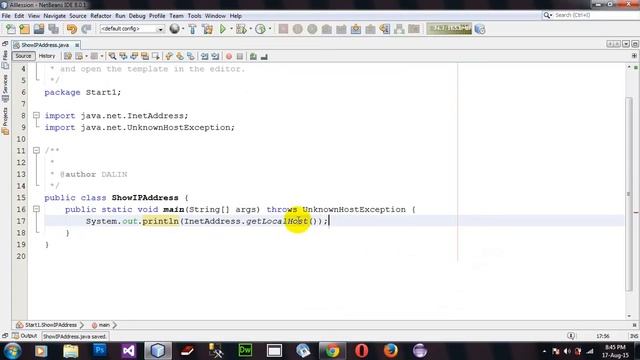This screenshot has width=640, height=360.
Task: Open Photoshop from the taskbar
Action: tap(99, 351)
